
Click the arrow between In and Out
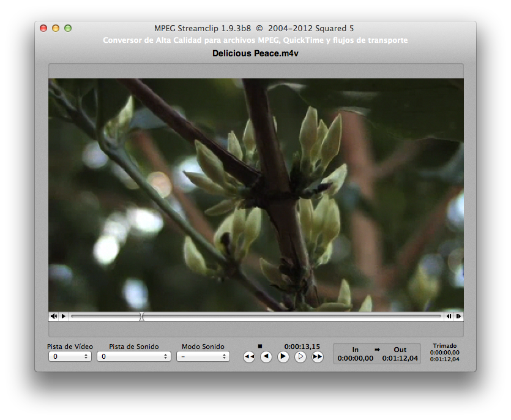pyautogui.click(x=377, y=350)
